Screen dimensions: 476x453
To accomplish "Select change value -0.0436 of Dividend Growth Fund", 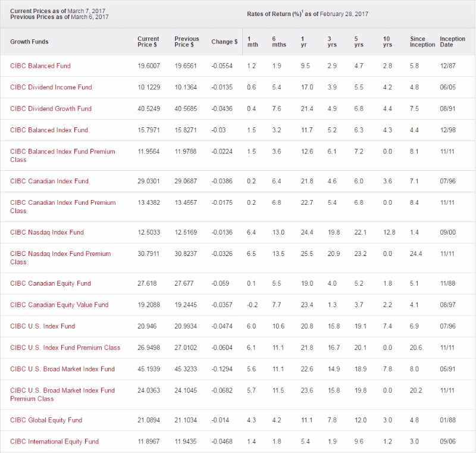I will click(222, 109).
